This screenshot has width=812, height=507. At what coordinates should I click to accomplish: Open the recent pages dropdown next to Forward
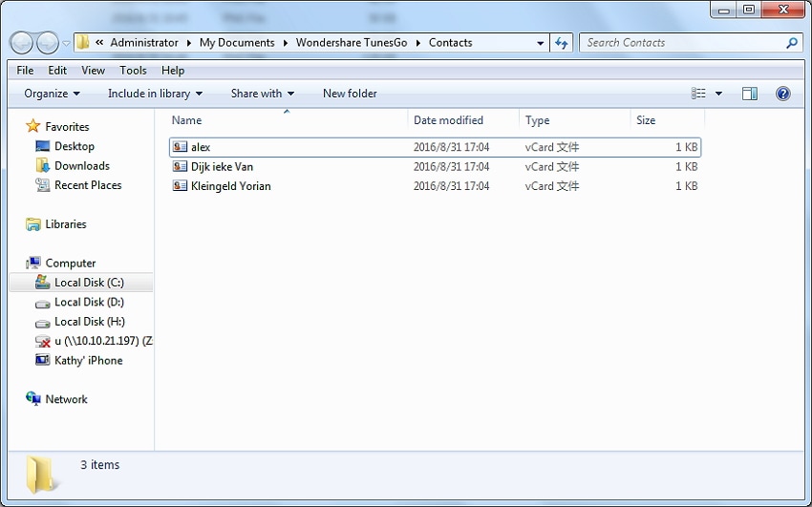coord(66,44)
